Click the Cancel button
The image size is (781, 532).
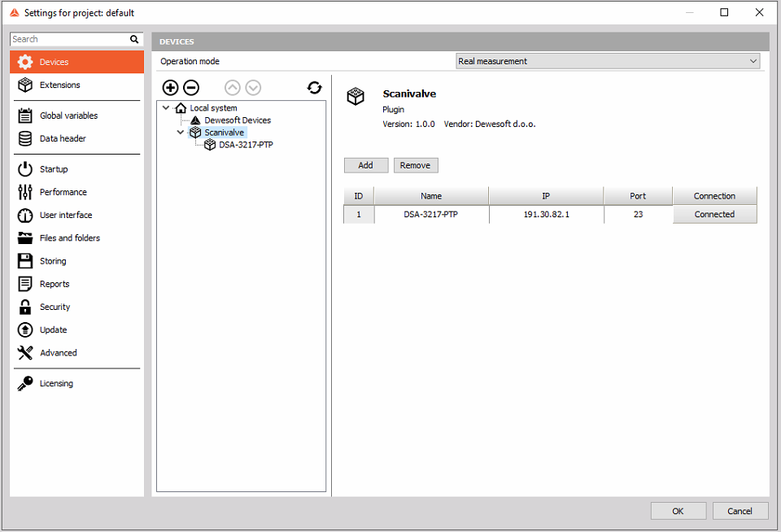740,511
